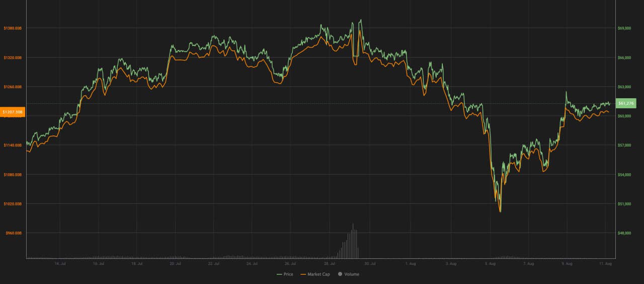Select the 20. Jul date label

click(175, 263)
